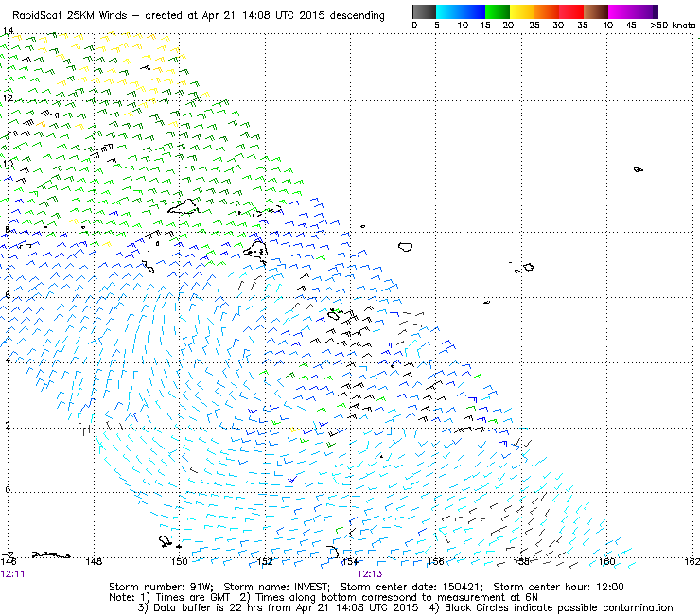Click the brown 35-40 knots legend swatch
This screenshot has height=615, width=700.
click(596, 11)
